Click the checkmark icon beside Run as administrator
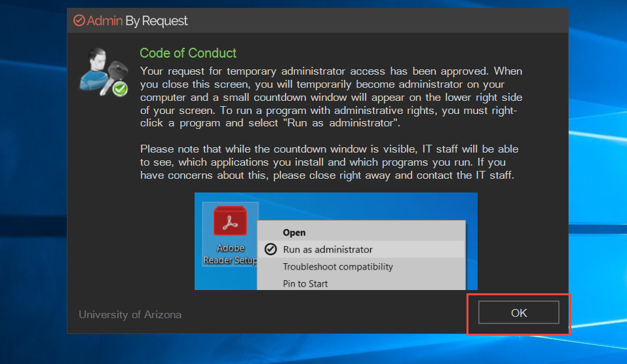 pos(271,249)
